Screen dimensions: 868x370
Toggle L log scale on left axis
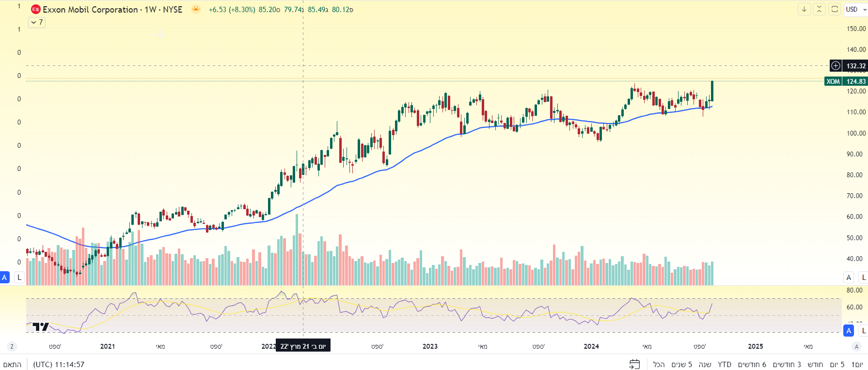tap(19, 277)
